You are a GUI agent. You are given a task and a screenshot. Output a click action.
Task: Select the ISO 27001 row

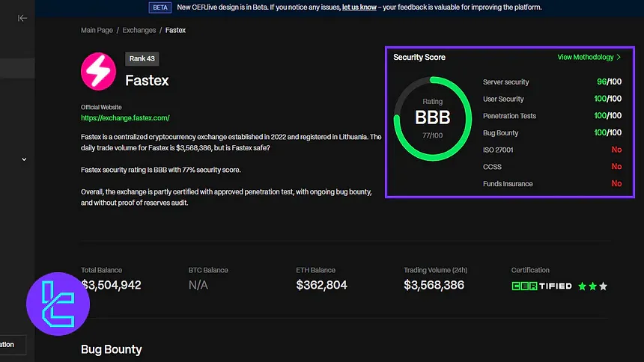click(552, 150)
